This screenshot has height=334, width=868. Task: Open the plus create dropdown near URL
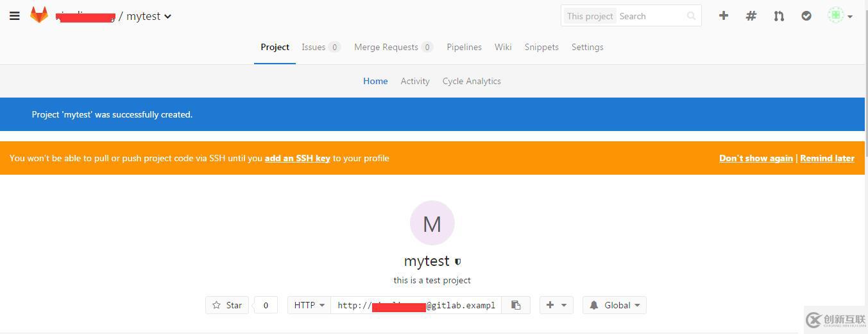(x=556, y=305)
